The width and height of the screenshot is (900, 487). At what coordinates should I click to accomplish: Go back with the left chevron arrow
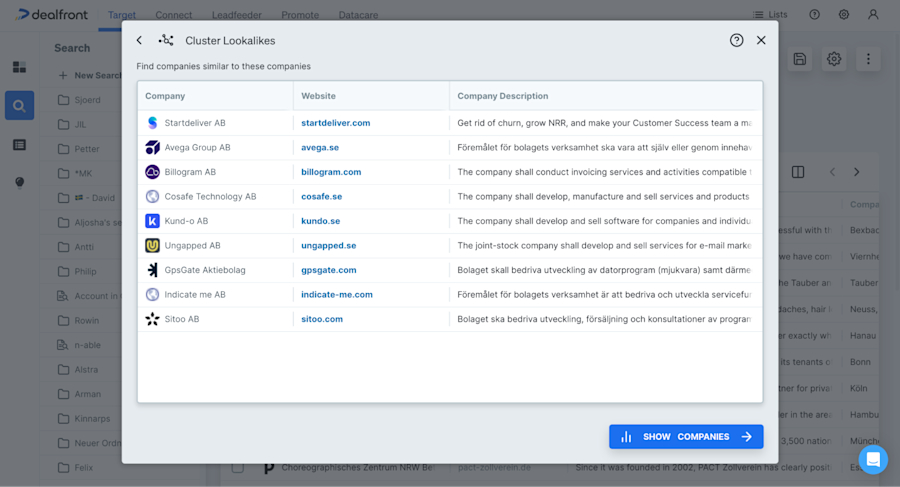[x=139, y=40]
